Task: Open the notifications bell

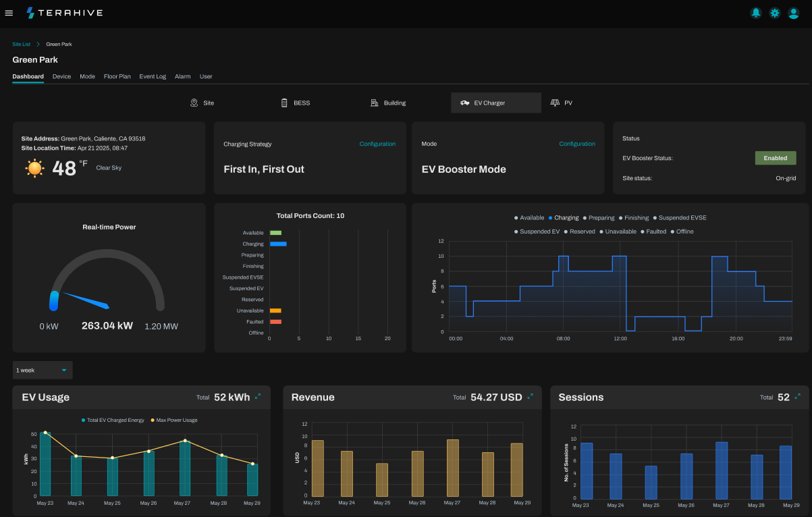Action: 756,13
